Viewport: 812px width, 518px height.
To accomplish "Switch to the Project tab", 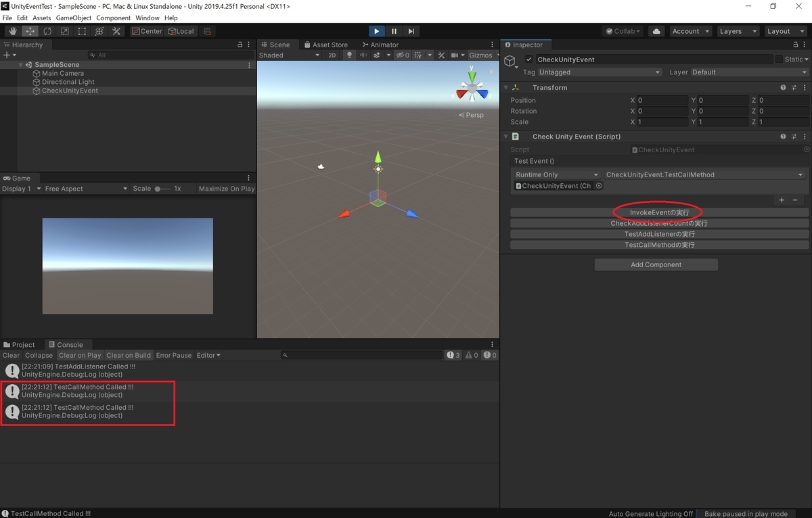I will click(x=18, y=345).
